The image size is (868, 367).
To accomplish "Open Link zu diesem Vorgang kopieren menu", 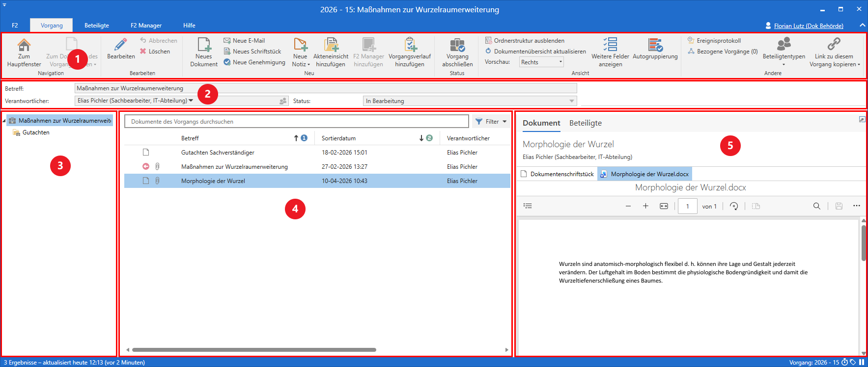I will click(834, 52).
